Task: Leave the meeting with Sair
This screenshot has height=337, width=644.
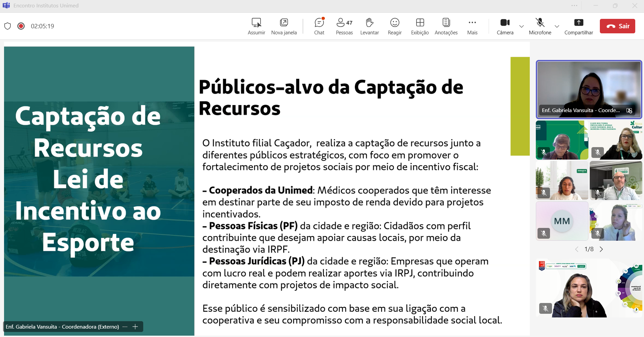Action: [617, 26]
